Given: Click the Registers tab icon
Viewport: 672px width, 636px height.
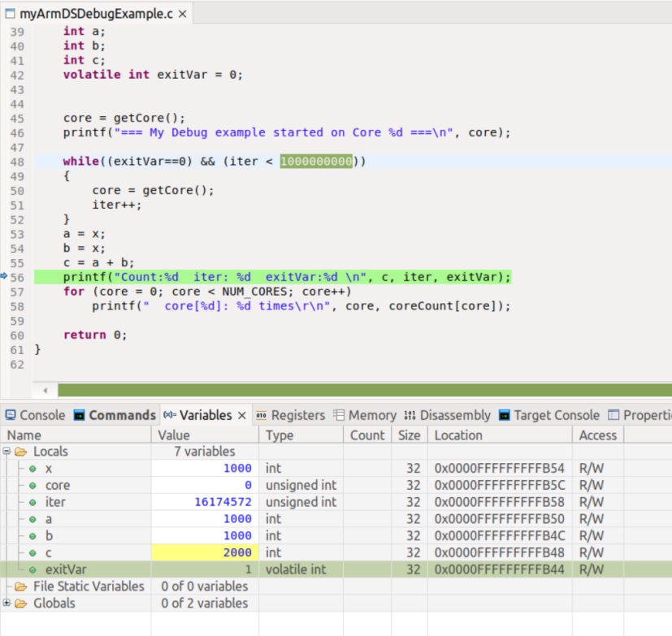Looking at the screenshot, I should [x=261, y=415].
